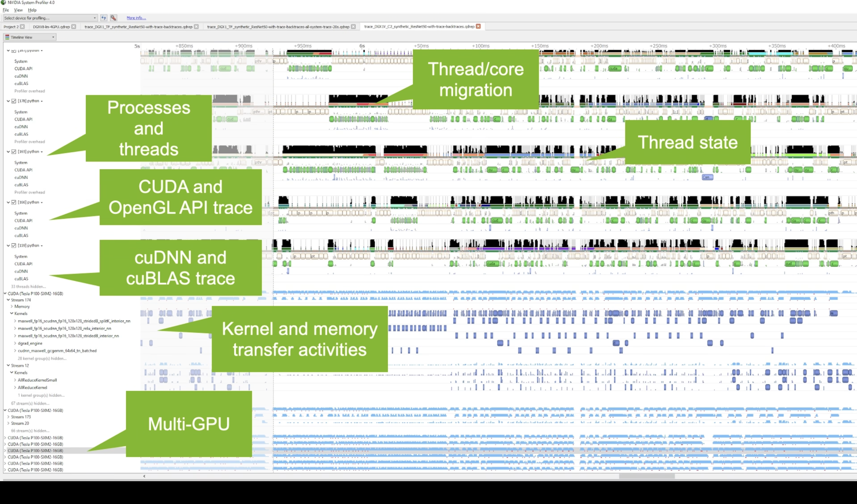Toggle the [159] python thread checkbox
This screenshot has width=857, height=504.
tap(14, 246)
